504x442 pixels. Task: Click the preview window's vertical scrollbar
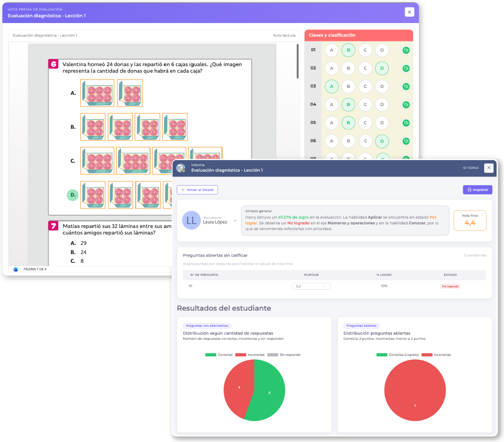[x=297, y=61]
